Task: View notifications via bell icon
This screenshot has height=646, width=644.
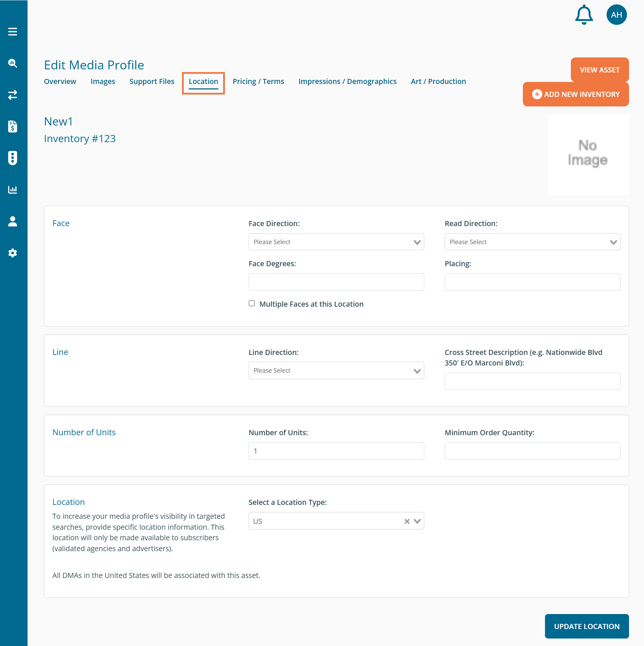Action: [x=584, y=15]
